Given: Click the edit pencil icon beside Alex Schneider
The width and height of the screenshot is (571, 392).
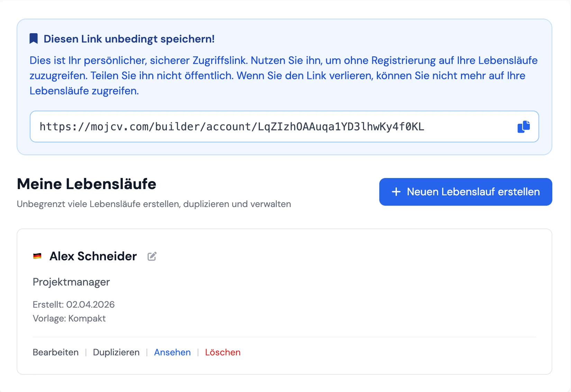Looking at the screenshot, I should coord(152,256).
